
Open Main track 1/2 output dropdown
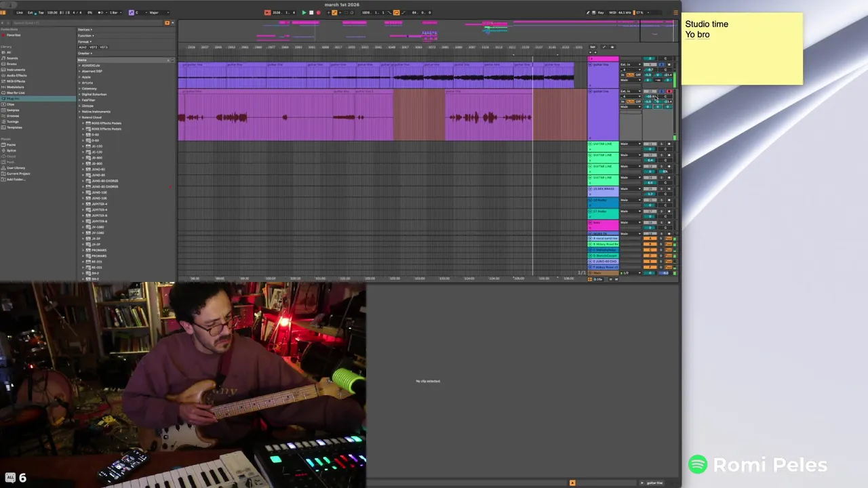[x=631, y=273]
